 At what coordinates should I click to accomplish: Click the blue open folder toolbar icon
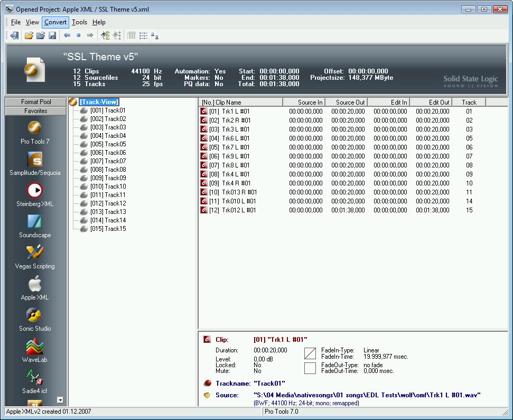tap(41, 35)
